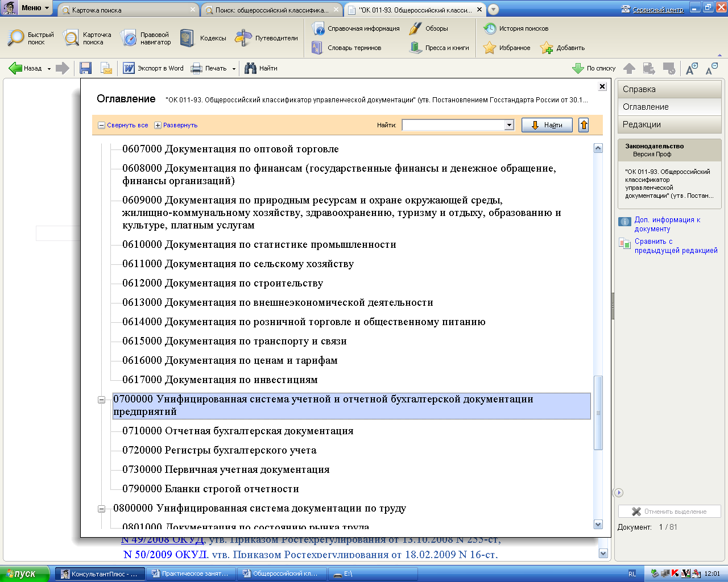Switch to Карточка поиска tab

[128, 10]
